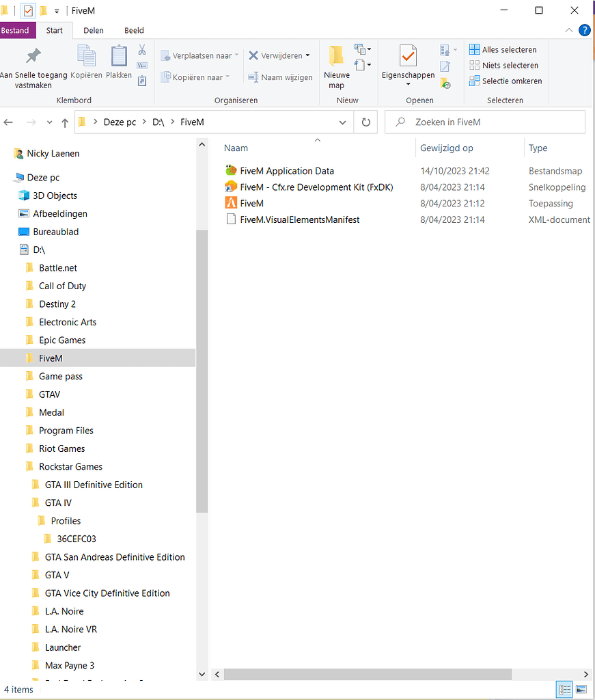Switch to details view in the status bar

[564, 690]
